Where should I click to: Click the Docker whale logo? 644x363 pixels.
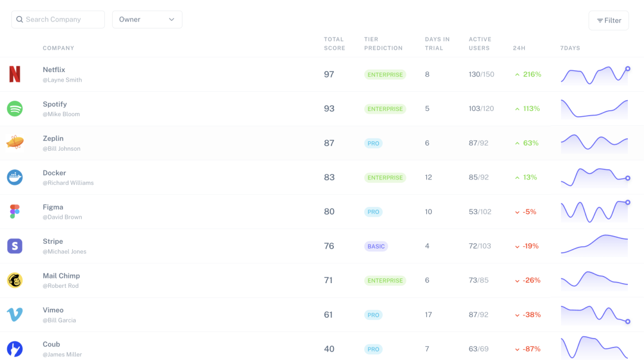click(15, 178)
